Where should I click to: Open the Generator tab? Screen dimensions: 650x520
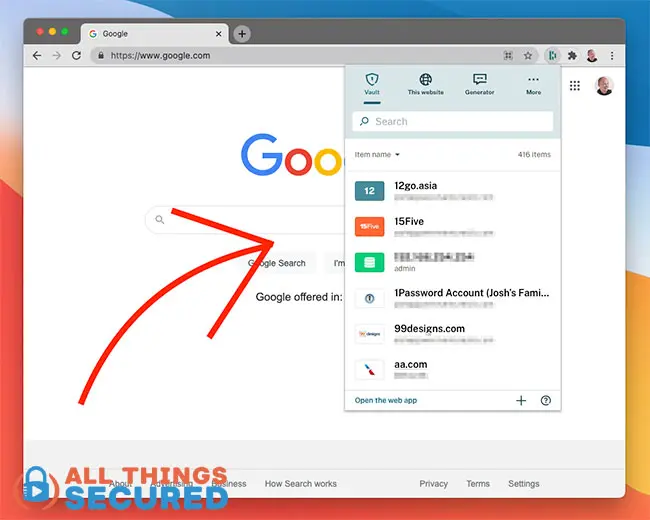coord(480,84)
